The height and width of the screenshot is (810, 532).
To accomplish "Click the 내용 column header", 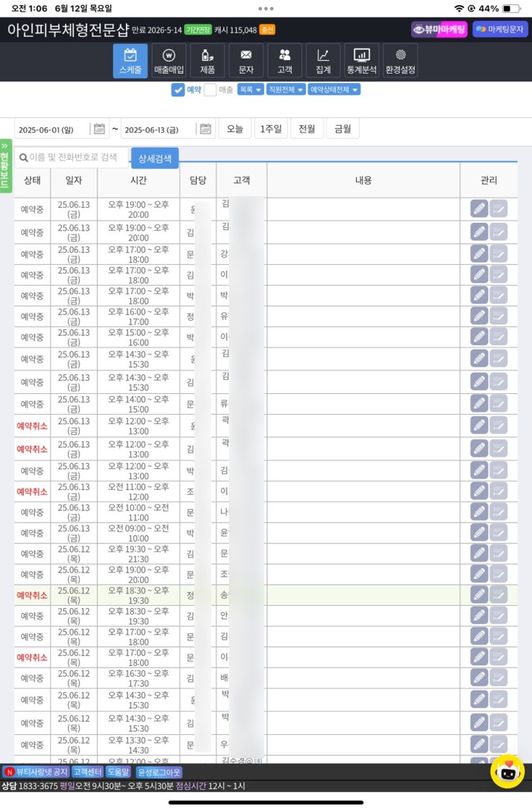I will tap(363, 180).
